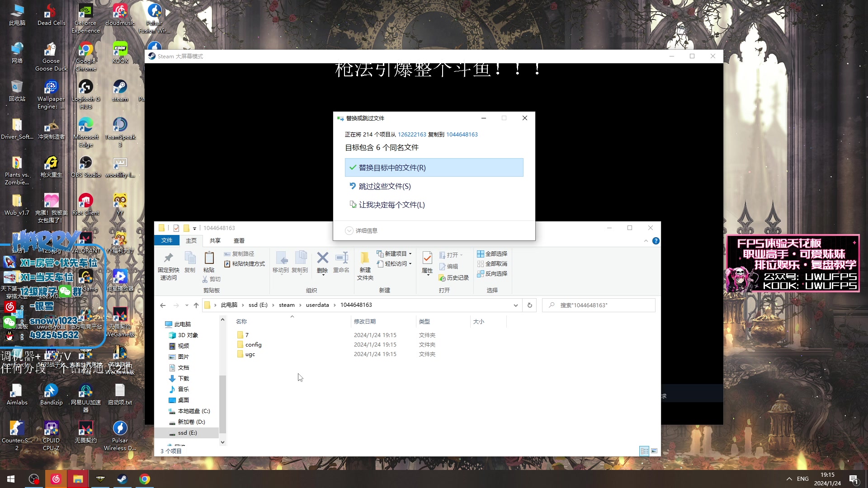Collapse the Explorer ribbon chevron
868x488 pixels.
[x=646, y=241]
